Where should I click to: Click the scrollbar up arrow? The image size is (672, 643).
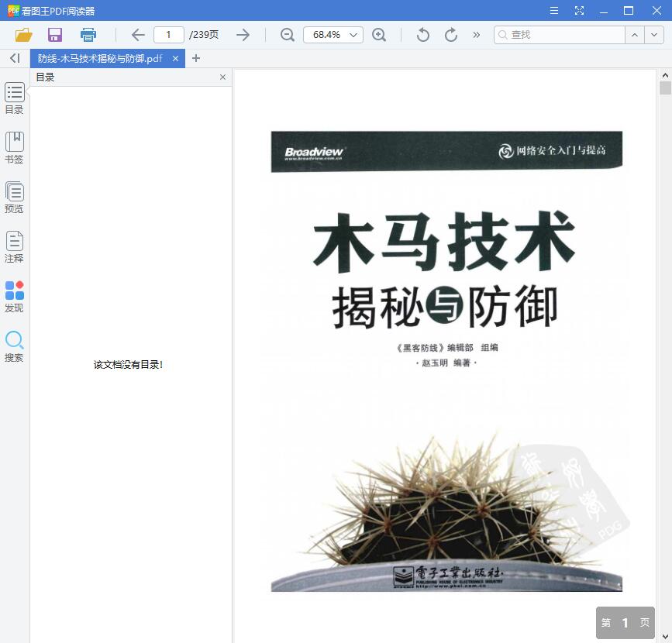pyautogui.click(x=665, y=75)
